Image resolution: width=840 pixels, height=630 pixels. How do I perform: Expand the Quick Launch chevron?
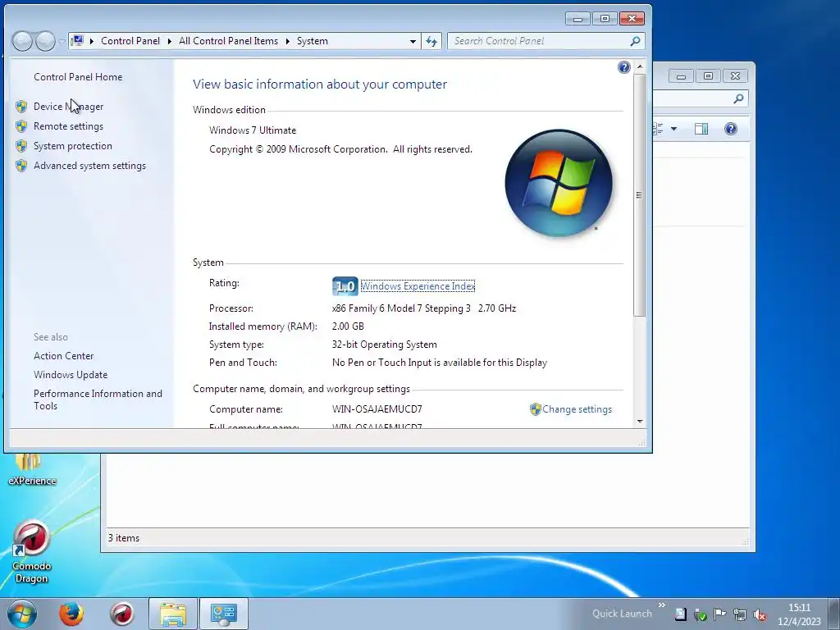662,605
